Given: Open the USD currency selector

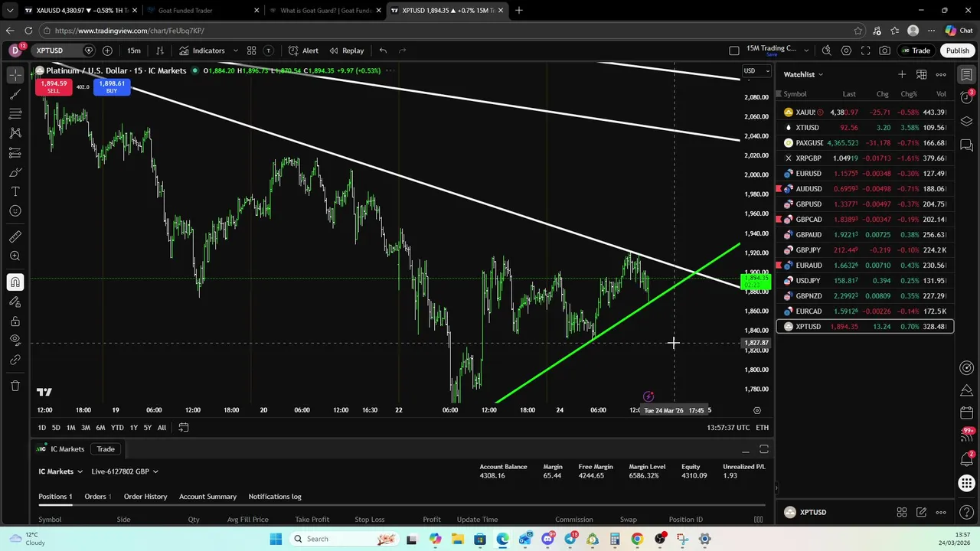Looking at the screenshot, I should point(756,71).
